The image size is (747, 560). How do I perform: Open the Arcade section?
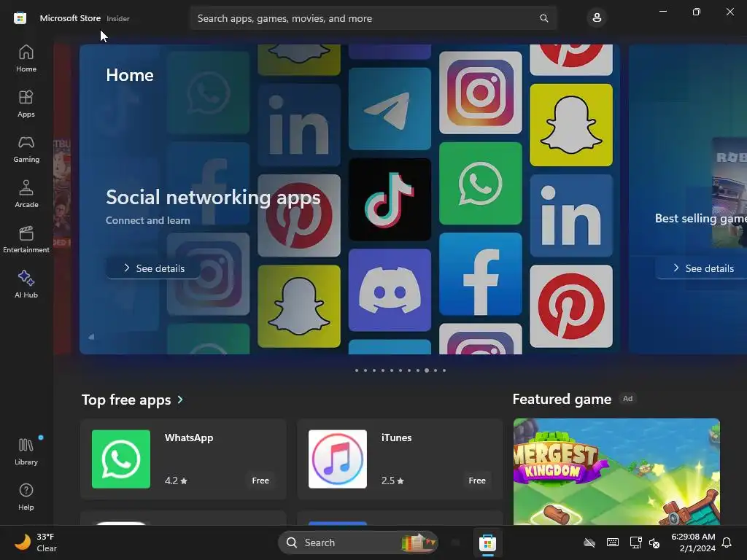point(26,194)
